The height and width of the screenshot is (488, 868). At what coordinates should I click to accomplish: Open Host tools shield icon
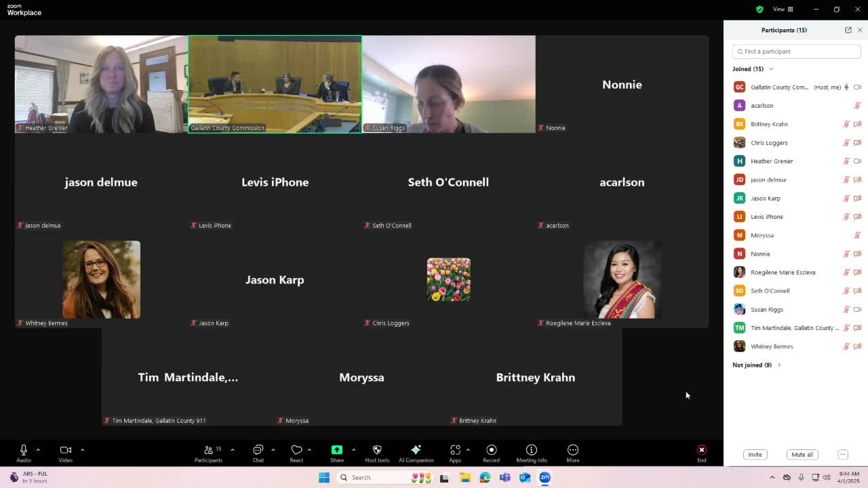tap(377, 450)
